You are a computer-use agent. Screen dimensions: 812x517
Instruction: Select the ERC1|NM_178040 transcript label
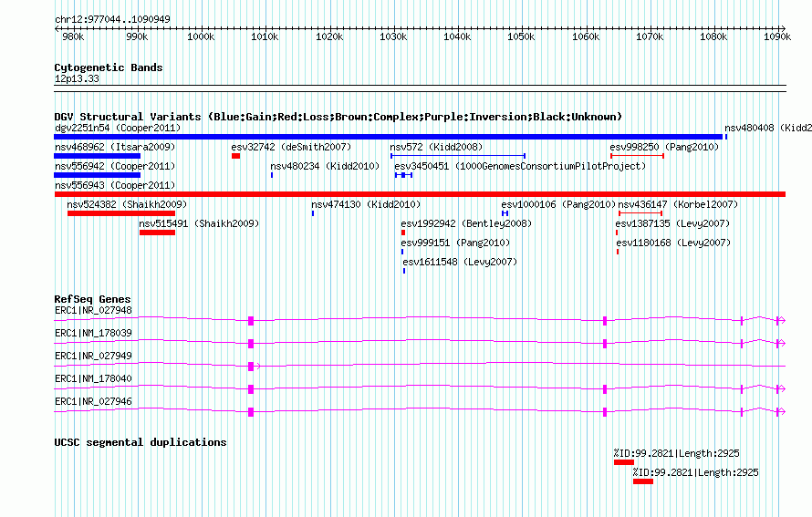point(93,378)
